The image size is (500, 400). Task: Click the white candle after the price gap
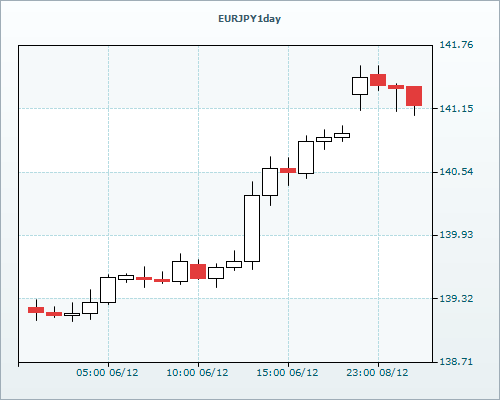pyautogui.click(x=360, y=86)
